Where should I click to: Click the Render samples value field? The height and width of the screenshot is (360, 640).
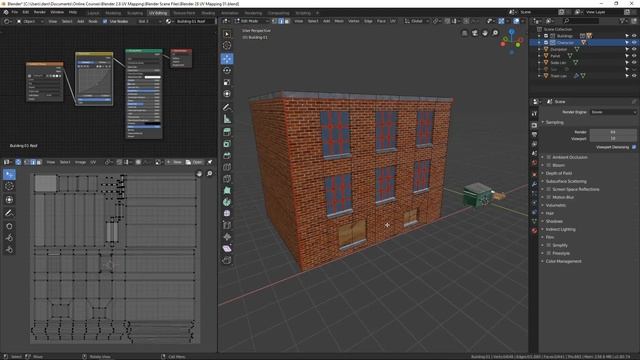pyautogui.click(x=613, y=132)
